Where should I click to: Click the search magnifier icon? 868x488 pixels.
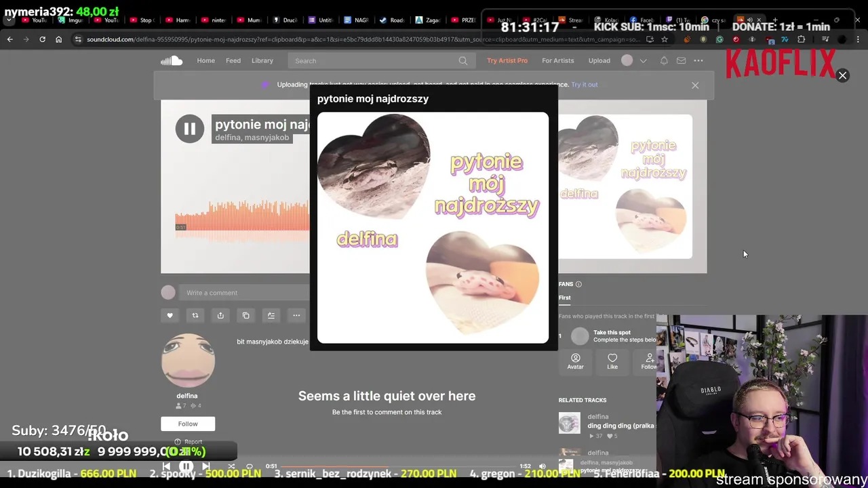463,61
